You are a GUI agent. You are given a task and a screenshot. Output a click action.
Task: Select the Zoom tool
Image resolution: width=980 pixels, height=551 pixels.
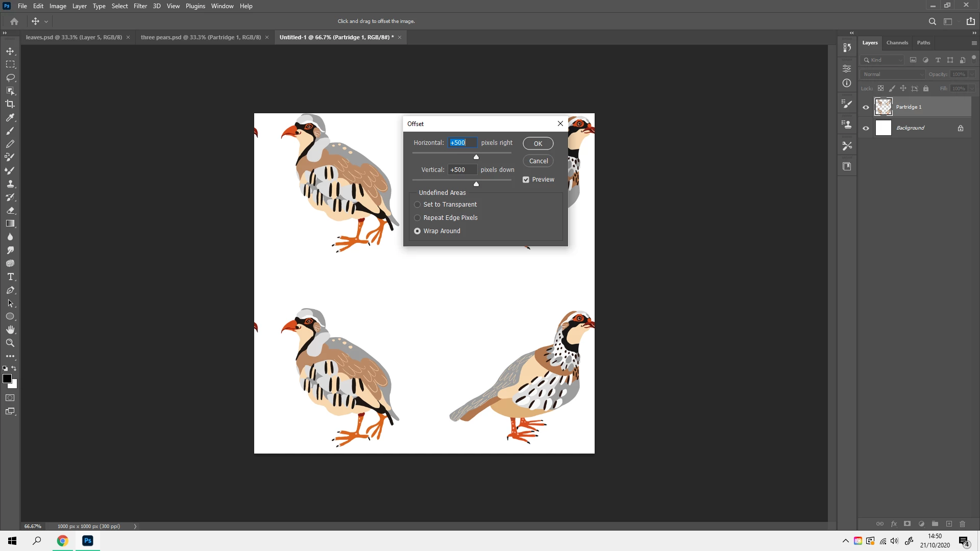(x=10, y=343)
